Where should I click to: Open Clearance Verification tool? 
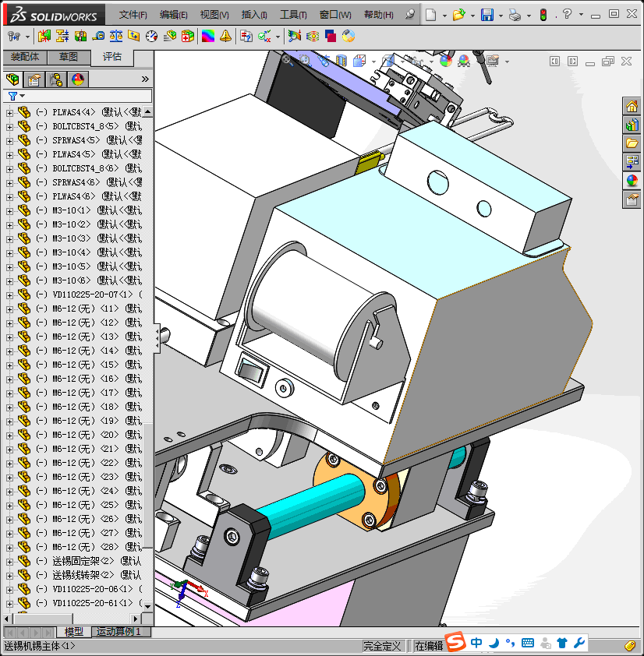click(62, 37)
